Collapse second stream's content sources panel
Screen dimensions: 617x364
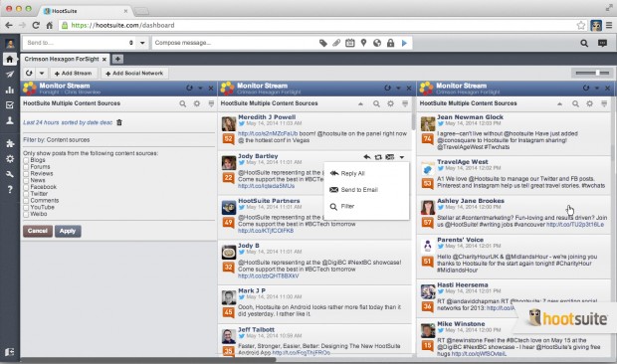click(x=360, y=103)
